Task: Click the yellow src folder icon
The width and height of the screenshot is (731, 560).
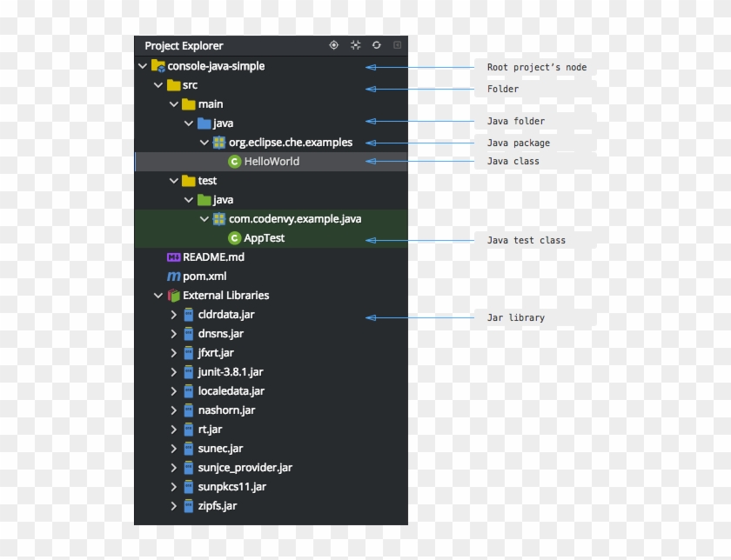Action: [173, 85]
